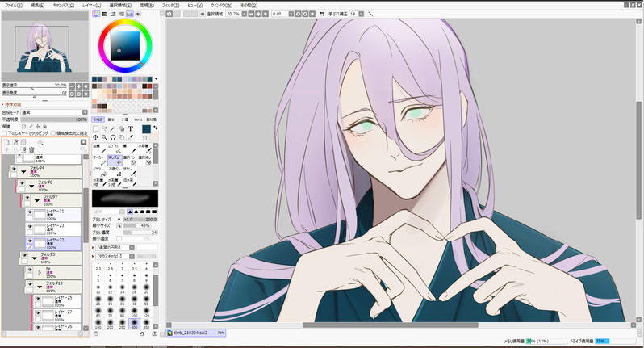Hide layer レイヤー22

coord(30,241)
